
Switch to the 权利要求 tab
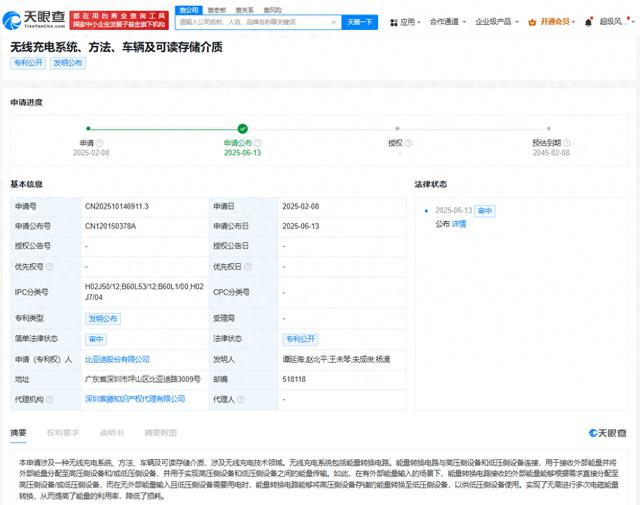point(63,433)
